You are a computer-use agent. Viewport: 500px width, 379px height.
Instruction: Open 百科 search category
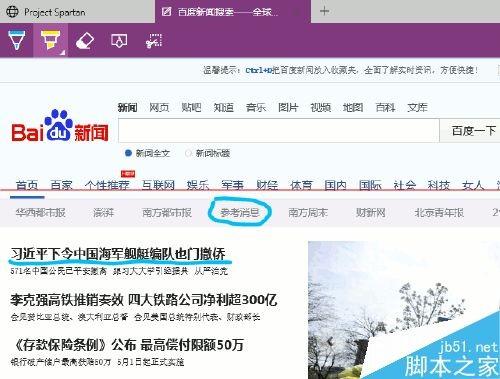coord(385,107)
